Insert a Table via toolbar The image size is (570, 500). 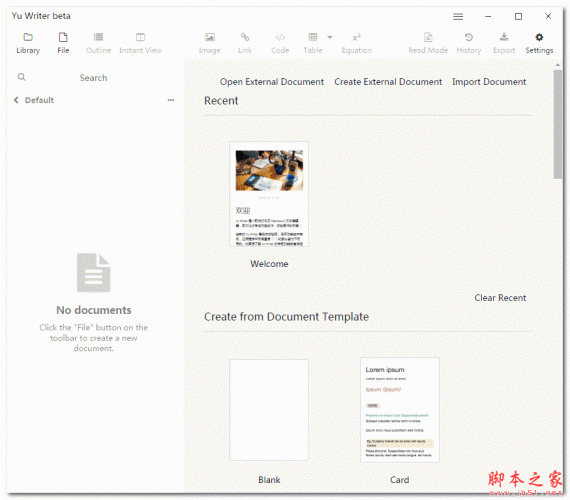313,43
